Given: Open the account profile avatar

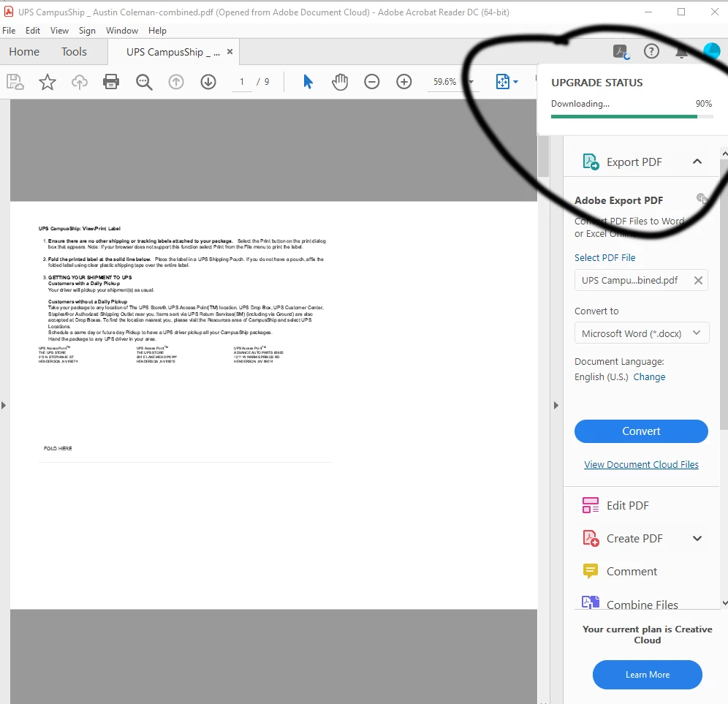Looking at the screenshot, I should pos(711,51).
